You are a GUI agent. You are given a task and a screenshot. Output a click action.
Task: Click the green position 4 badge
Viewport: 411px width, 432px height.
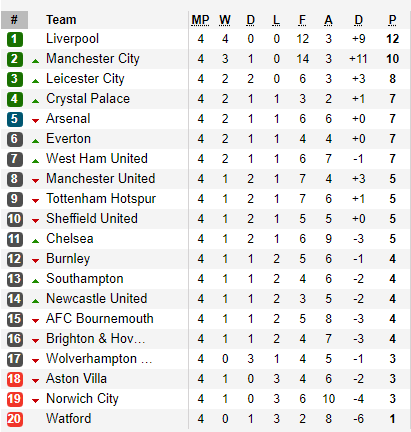coord(15,99)
